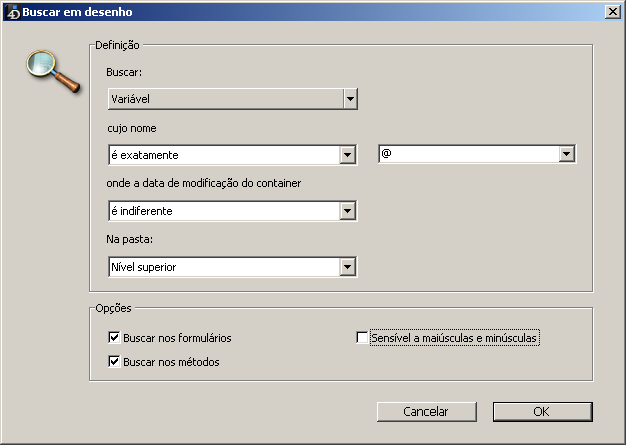626x445 pixels.
Task: Uncheck the "Buscar nos formulários" checkbox
Action: [113, 338]
